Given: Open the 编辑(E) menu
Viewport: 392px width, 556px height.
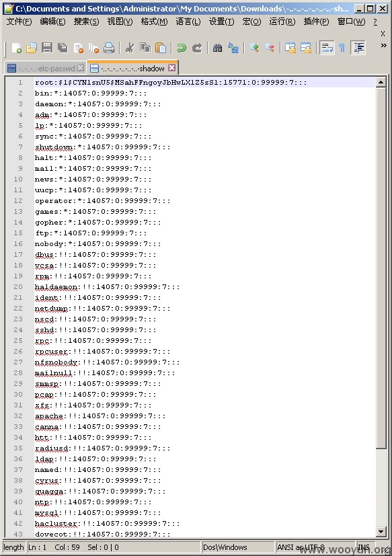Looking at the screenshot, I should pyautogui.click(x=52, y=22).
